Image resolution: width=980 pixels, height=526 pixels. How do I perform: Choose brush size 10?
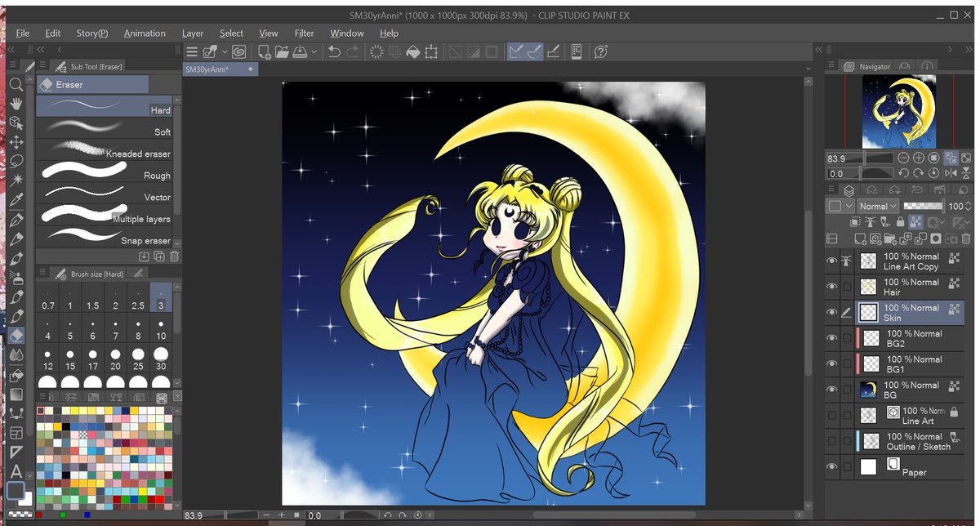coord(161,329)
